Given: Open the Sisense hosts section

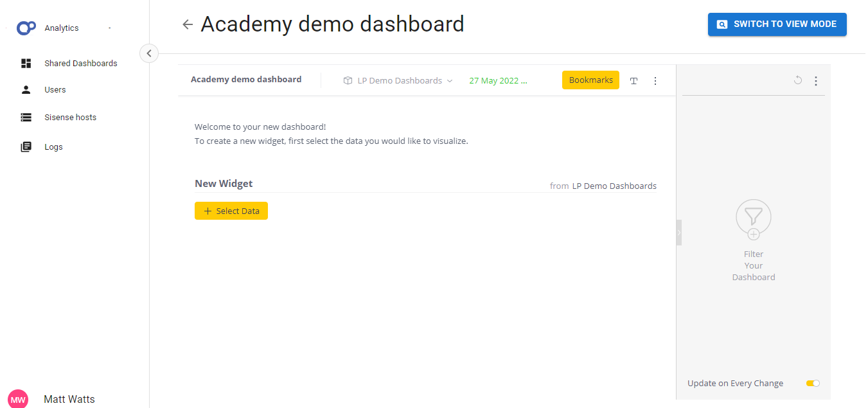Looking at the screenshot, I should (x=70, y=117).
